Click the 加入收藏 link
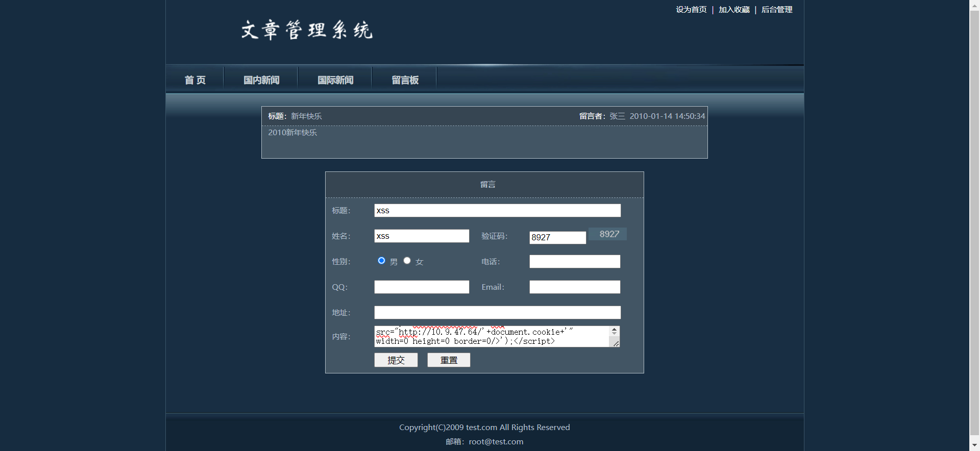The width and height of the screenshot is (980, 451). pyautogui.click(x=734, y=10)
